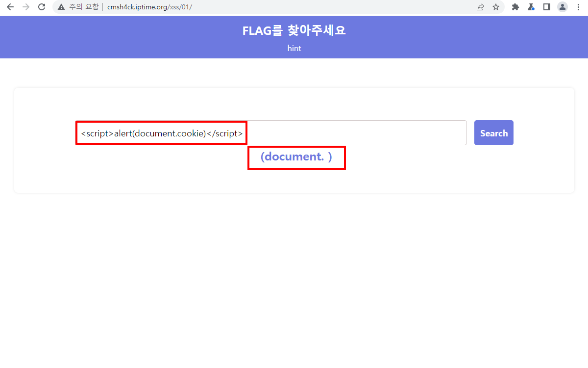Open the share this page icon
The width and height of the screenshot is (588, 368).
[x=480, y=7]
